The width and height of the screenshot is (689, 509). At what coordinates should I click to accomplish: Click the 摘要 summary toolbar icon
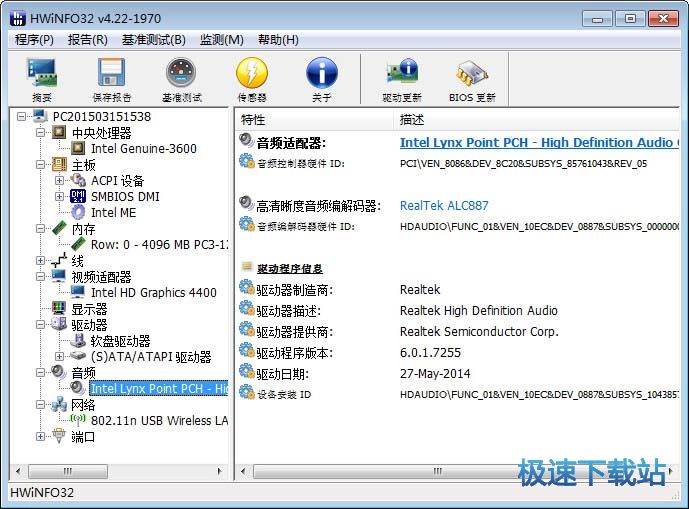(x=42, y=79)
